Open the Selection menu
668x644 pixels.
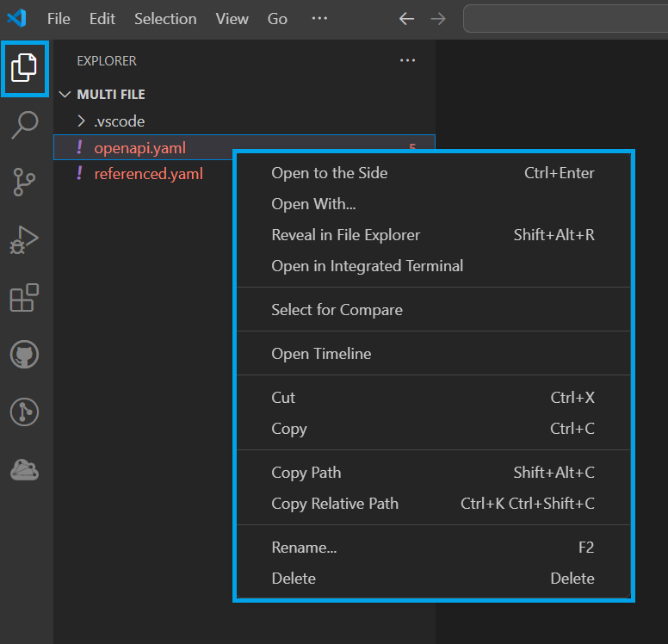click(165, 19)
